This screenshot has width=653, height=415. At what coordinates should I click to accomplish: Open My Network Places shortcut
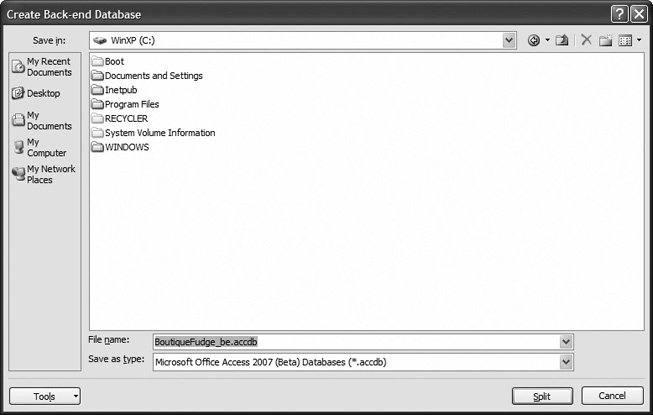(44, 174)
